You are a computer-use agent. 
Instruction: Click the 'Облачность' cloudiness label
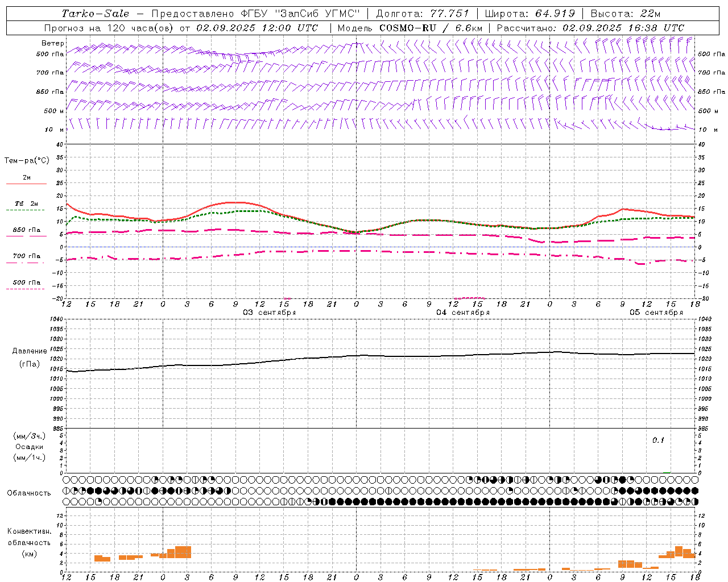click(x=29, y=493)
